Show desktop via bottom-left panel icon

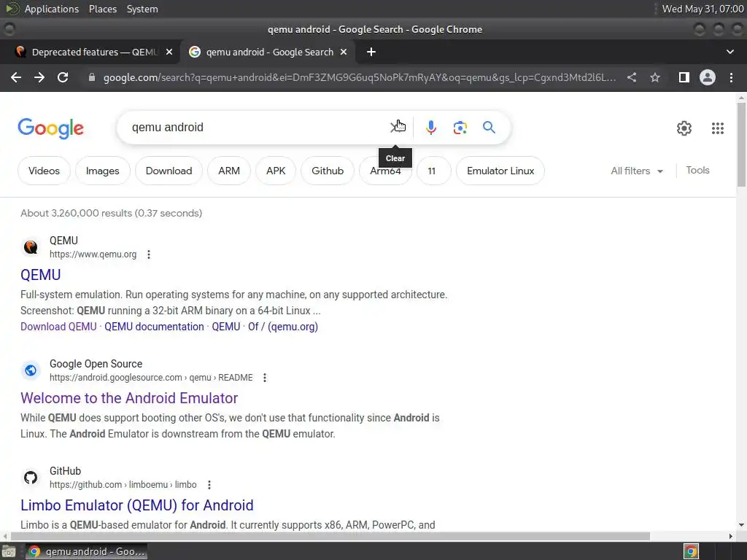click(x=9, y=552)
